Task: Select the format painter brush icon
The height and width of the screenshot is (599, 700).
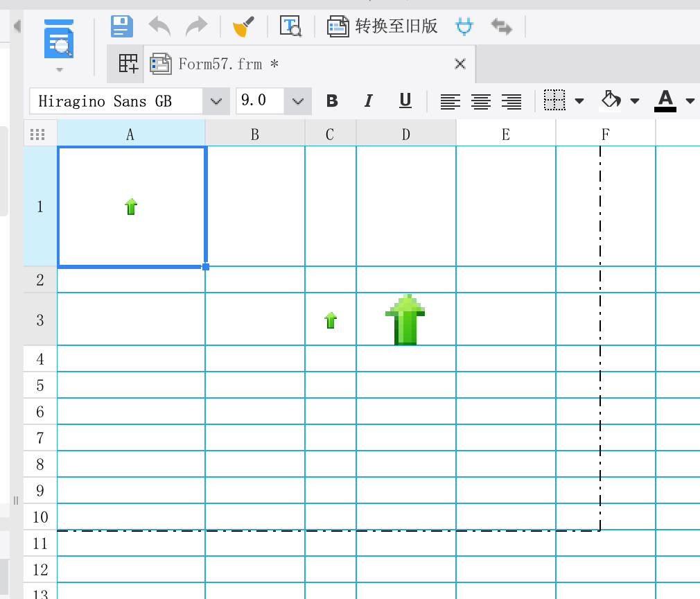Action: (x=243, y=26)
